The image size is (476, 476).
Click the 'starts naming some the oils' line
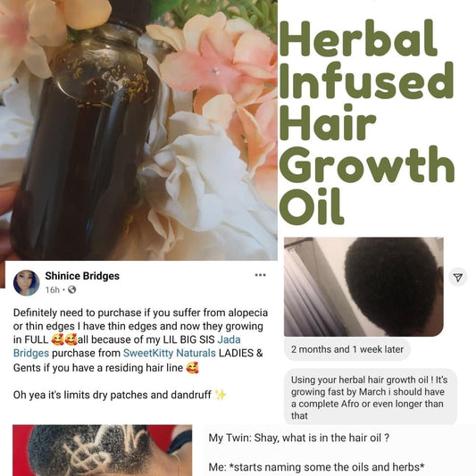pos(316,466)
